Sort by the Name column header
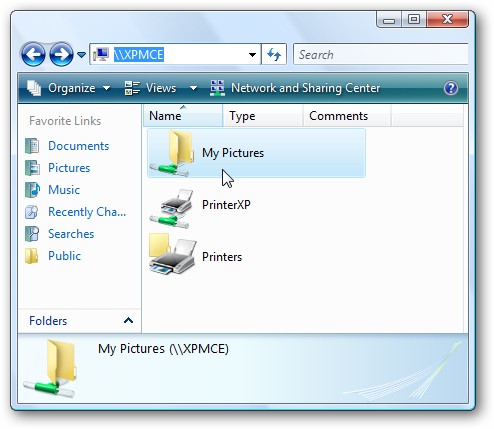This screenshot has height=429, width=494. pyautogui.click(x=183, y=116)
